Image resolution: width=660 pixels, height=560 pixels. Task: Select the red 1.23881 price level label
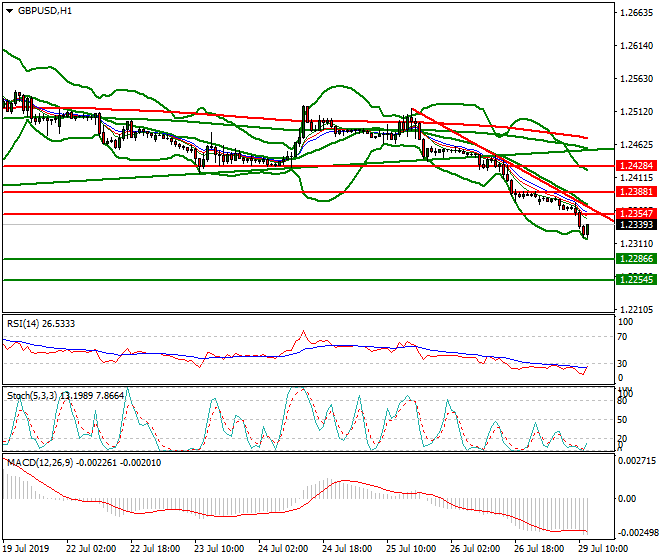(636, 192)
